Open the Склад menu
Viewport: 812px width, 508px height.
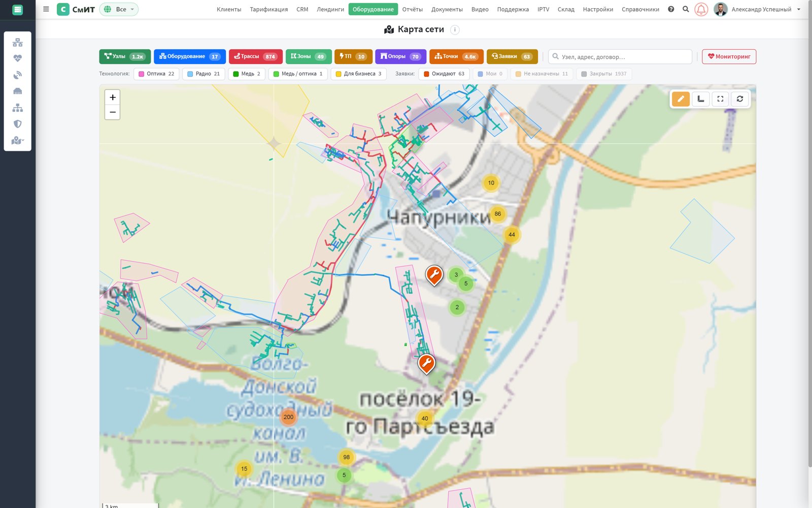click(566, 9)
